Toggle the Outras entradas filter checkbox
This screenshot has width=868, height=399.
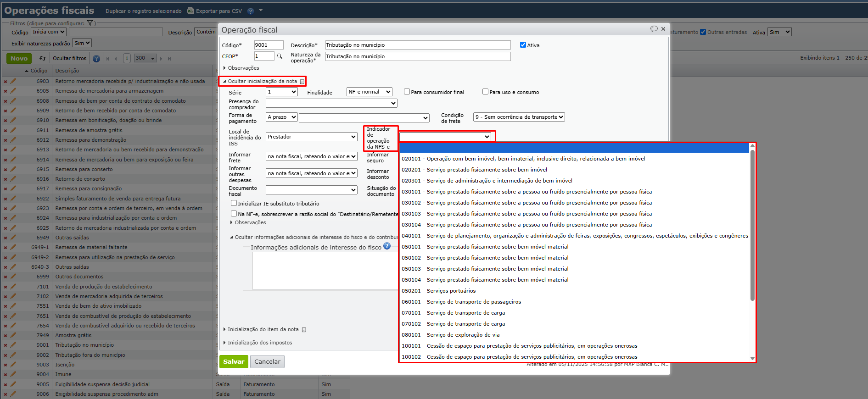703,32
